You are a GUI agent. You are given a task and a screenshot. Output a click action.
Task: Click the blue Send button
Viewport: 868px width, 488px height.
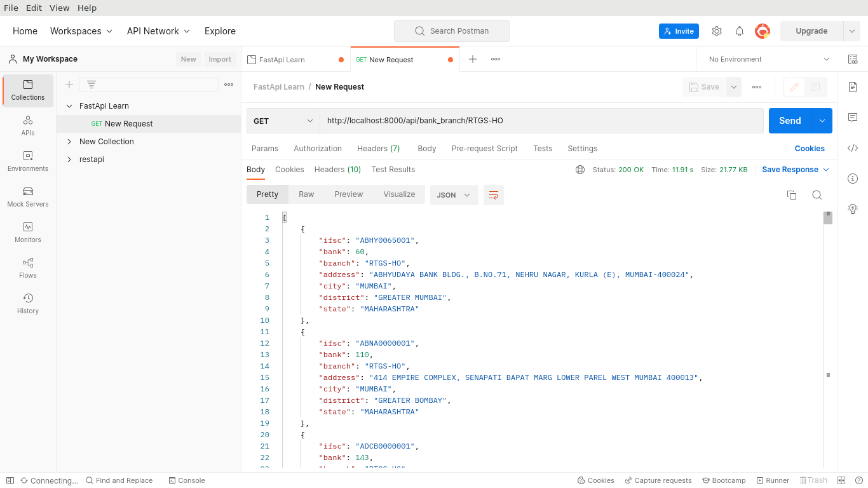[790, 121]
